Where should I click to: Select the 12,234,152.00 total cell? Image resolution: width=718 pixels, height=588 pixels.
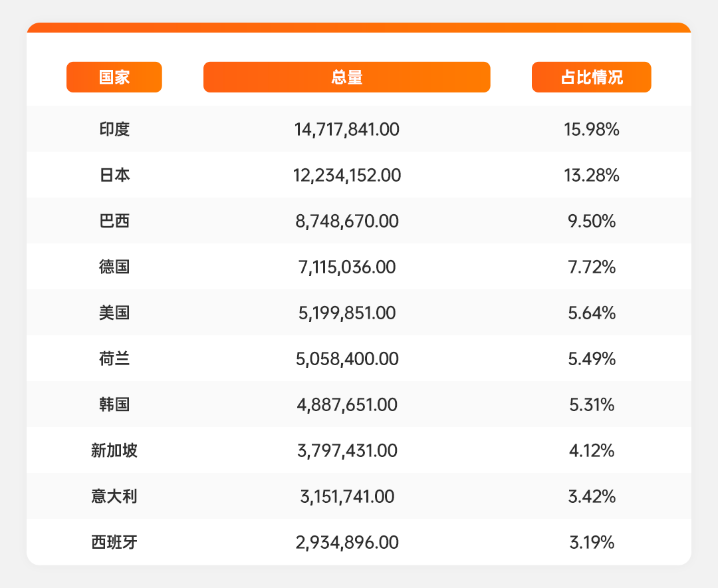tap(346, 175)
